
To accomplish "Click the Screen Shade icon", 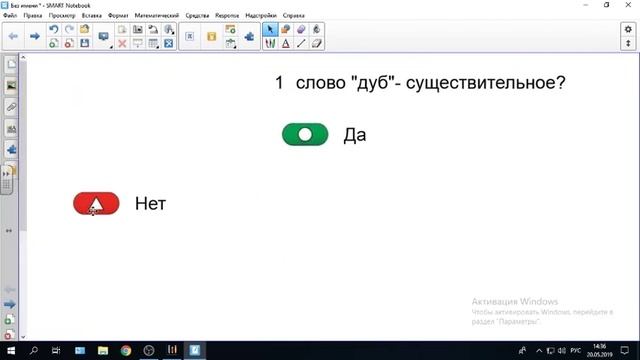I will pyautogui.click(x=138, y=43).
